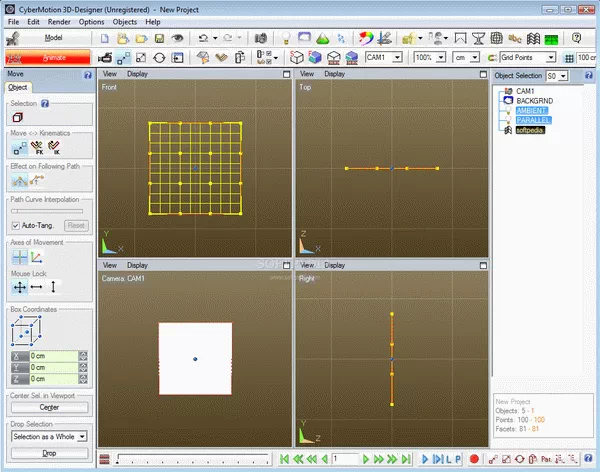This screenshot has height=472, width=600.
Task: Click the Save project disk icon
Action: (157, 38)
